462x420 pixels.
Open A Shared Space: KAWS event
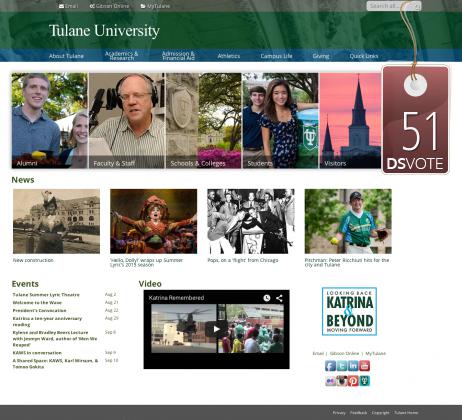[55, 363]
